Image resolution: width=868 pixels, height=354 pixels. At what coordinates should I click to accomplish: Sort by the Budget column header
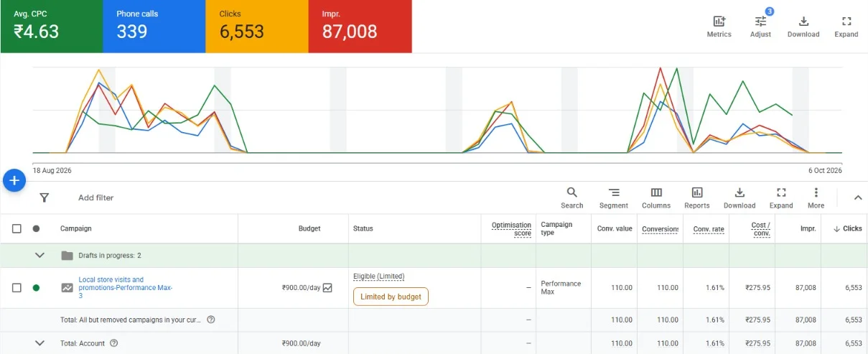[x=309, y=228]
